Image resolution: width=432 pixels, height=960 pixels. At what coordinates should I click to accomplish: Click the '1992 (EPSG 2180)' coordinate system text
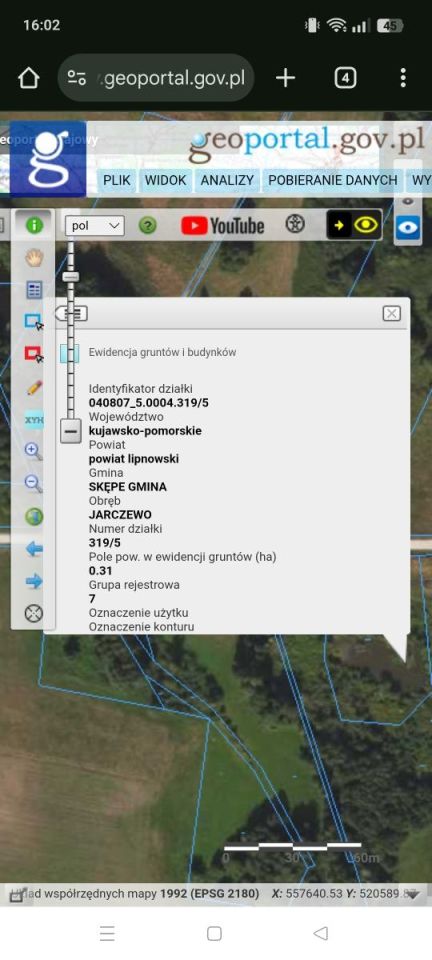[209, 894]
